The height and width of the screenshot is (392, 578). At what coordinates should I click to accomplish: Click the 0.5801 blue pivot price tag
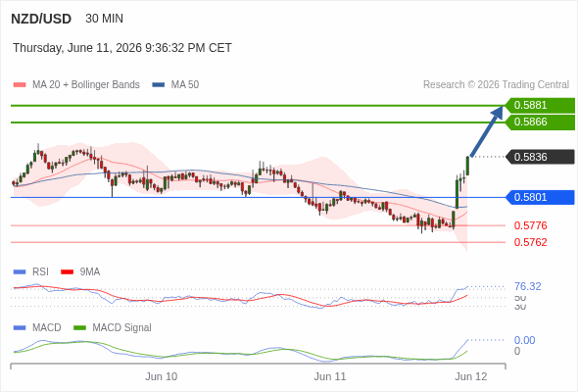(x=540, y=197)
